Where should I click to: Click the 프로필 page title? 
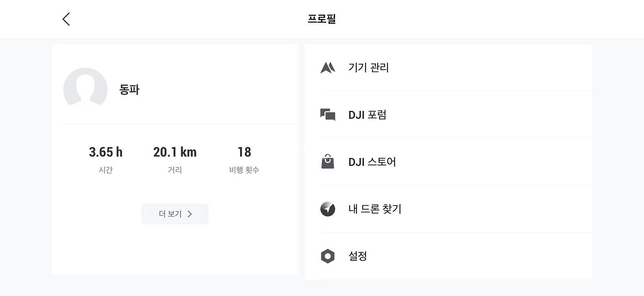322,19
